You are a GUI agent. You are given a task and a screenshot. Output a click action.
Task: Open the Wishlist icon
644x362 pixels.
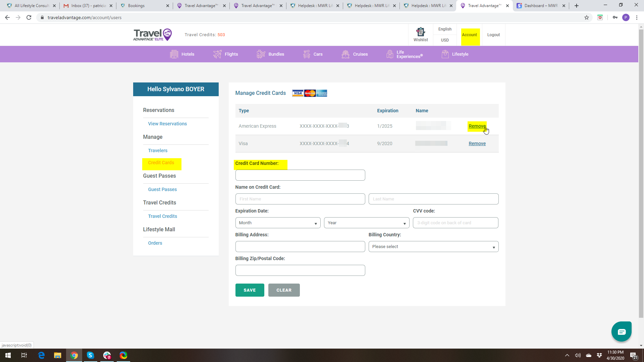(421, 32)
